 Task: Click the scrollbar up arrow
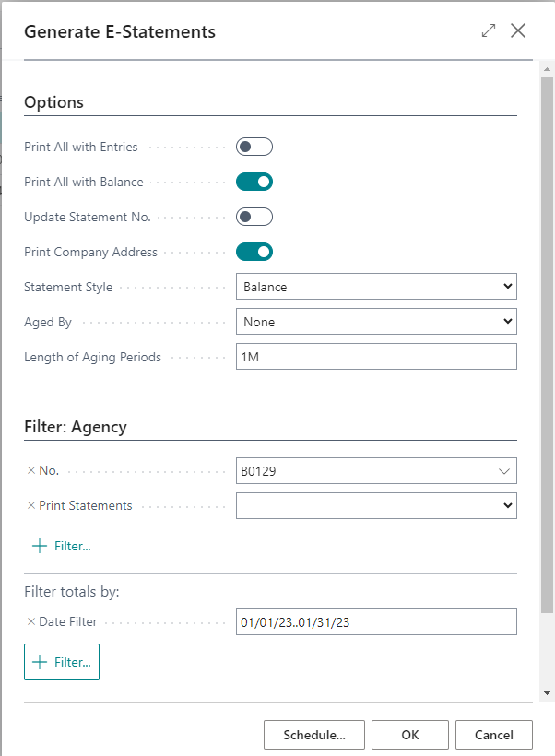[x=547, y=68]
